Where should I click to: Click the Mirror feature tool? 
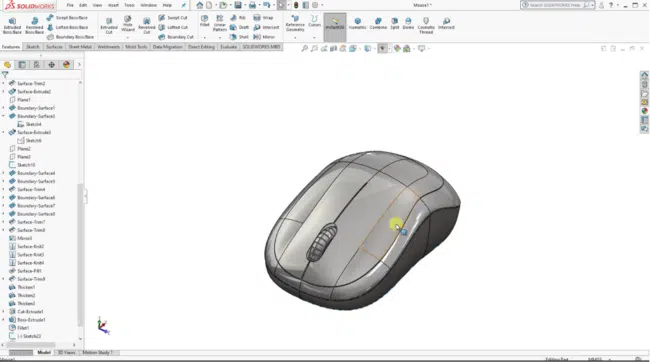(x=264, y=37)
